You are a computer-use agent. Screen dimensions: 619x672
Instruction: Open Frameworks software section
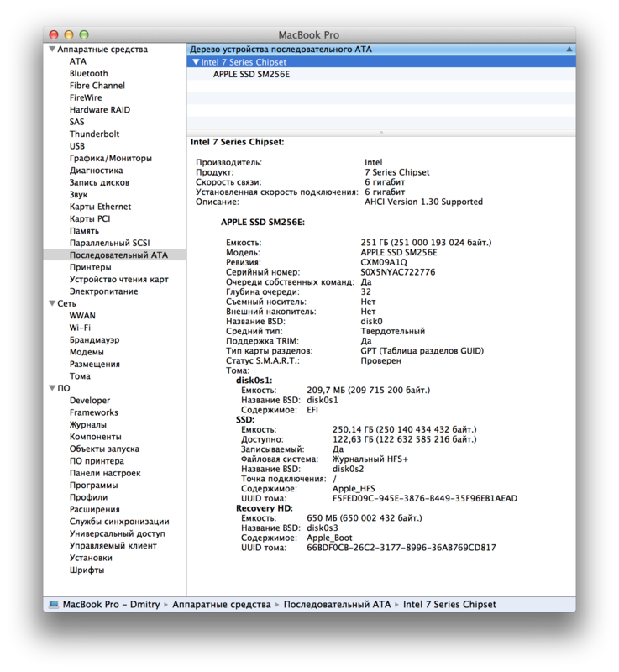click(x=94, y=412)
